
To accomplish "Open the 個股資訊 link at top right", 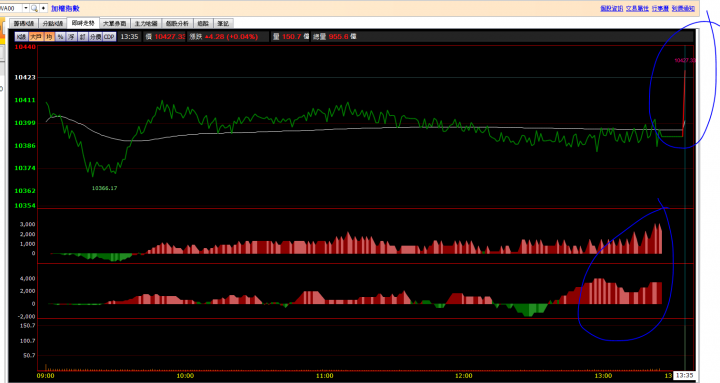I will [x=612, y=8].
